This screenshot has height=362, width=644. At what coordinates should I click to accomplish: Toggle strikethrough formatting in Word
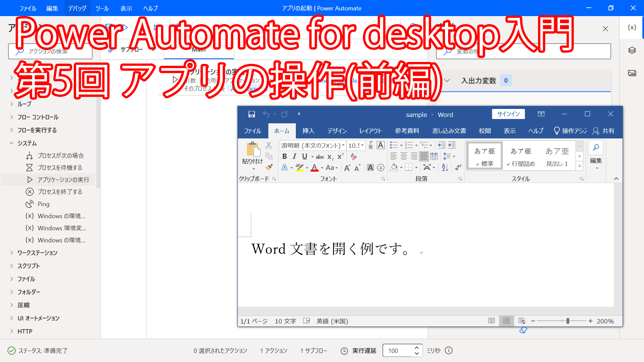[x=320, y=157]
